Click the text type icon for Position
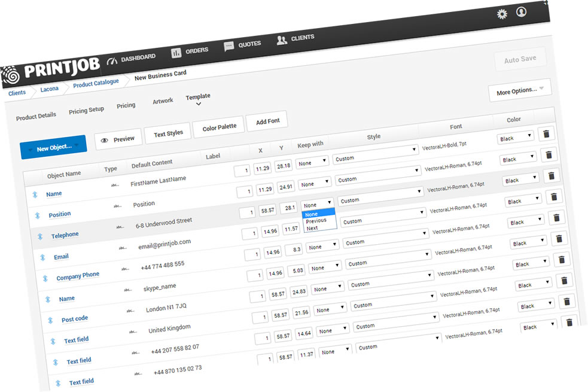Viewport: 588px width, 392px height. (x=117, y=206)
